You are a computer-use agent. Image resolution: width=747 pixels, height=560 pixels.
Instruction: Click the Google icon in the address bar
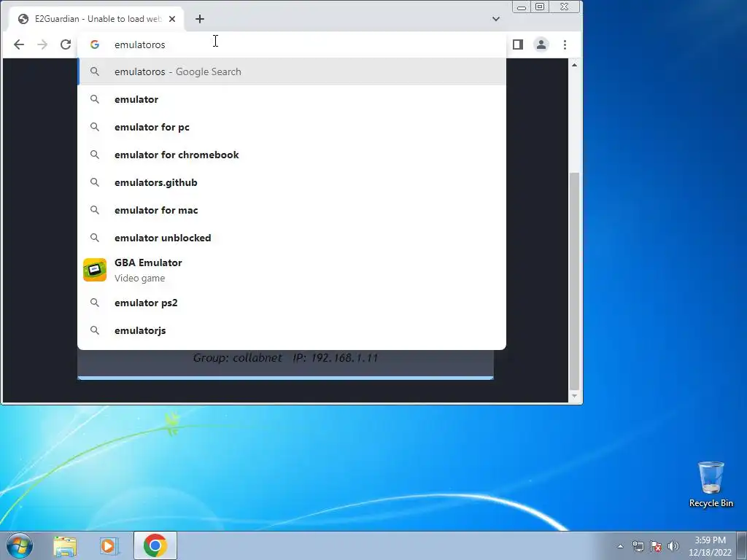(95, 44)
